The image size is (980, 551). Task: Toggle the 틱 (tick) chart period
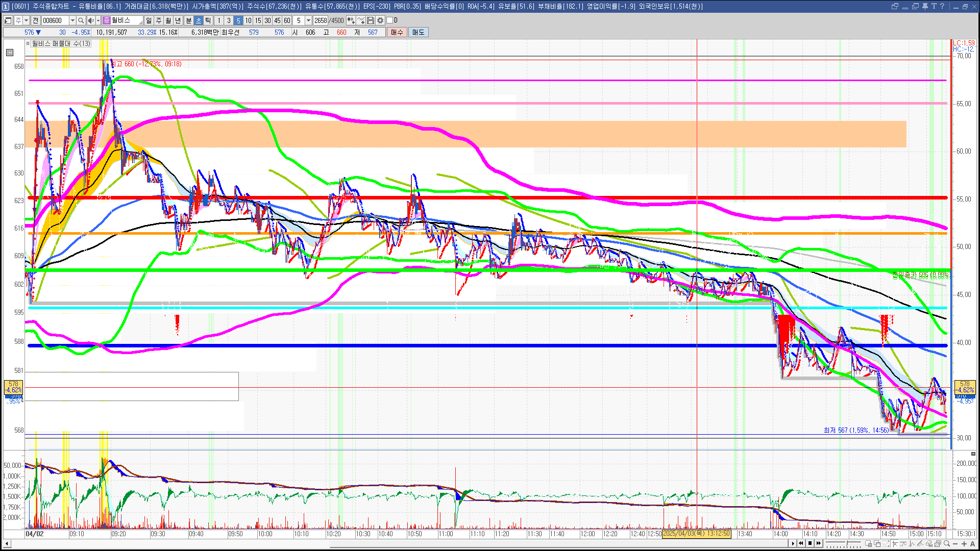[208, 20]
